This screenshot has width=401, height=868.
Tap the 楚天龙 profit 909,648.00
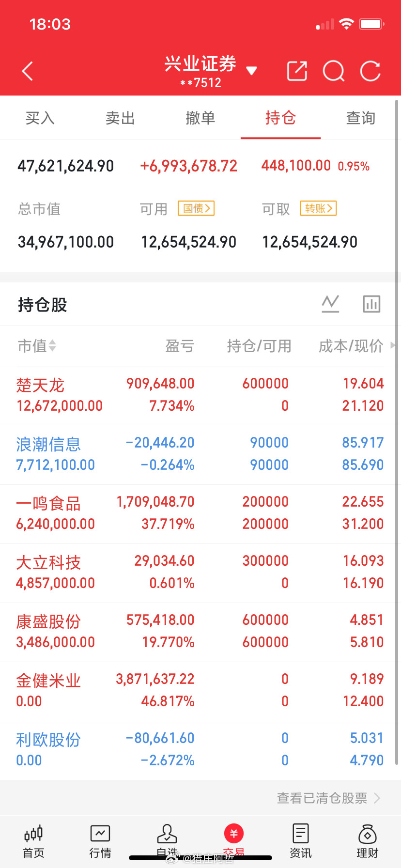point(160,384)
